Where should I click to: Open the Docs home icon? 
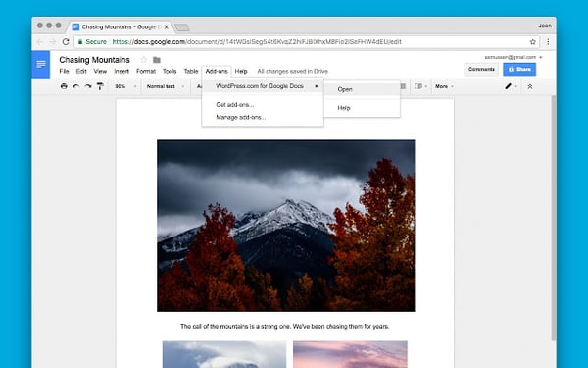tap(41, 64)
